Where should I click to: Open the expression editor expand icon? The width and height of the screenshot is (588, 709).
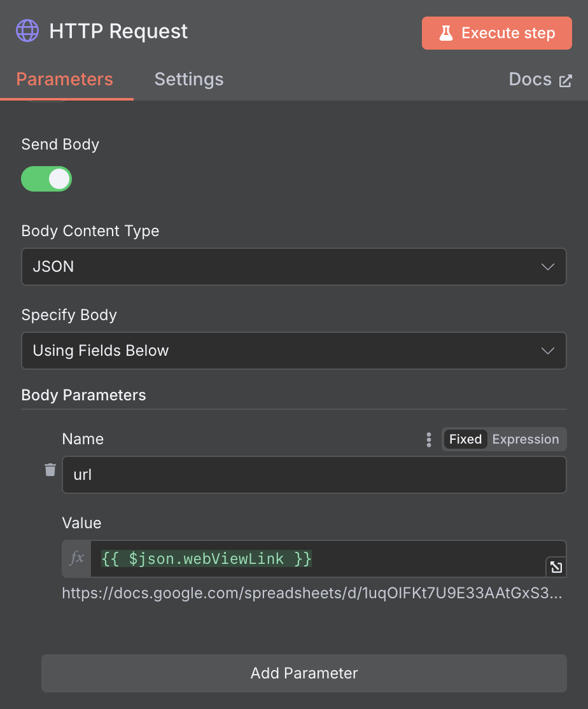point(556,567)
